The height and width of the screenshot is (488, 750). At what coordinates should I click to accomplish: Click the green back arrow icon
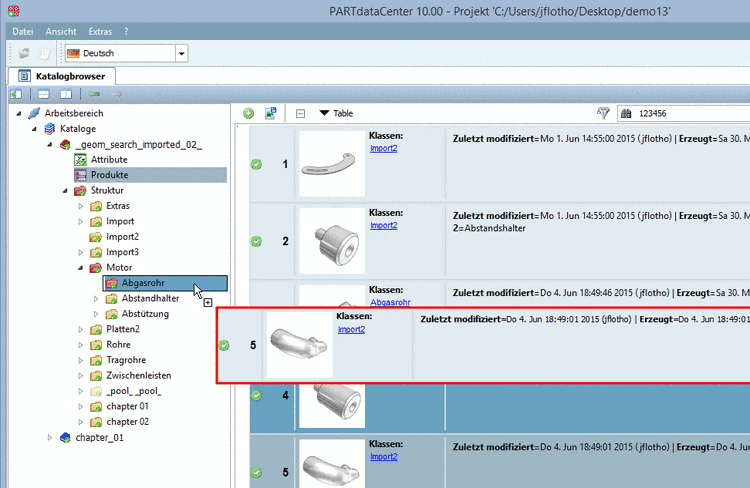(94, 94)
